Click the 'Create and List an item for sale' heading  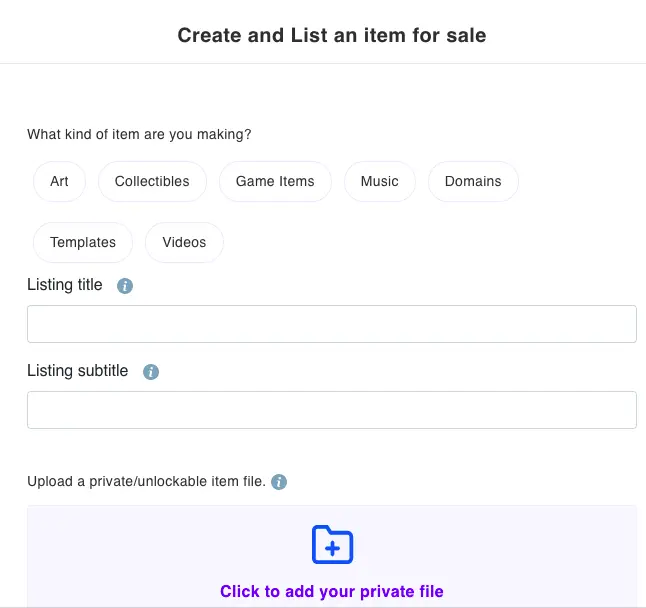tap(332, 35)
